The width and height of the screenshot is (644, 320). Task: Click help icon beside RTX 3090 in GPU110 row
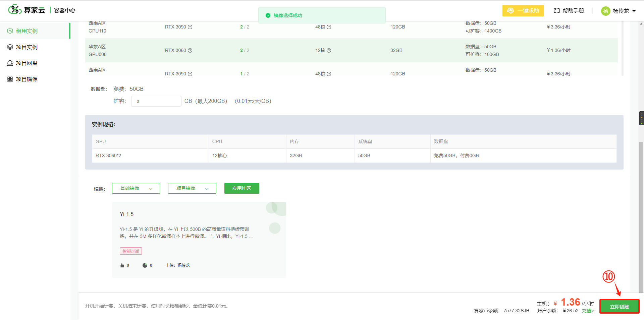tap(190, 27)
